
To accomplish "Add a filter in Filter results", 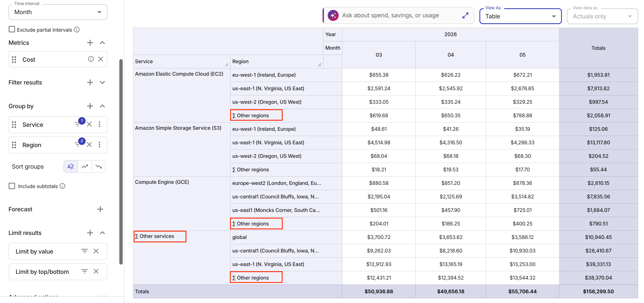I will click(90, 82).
